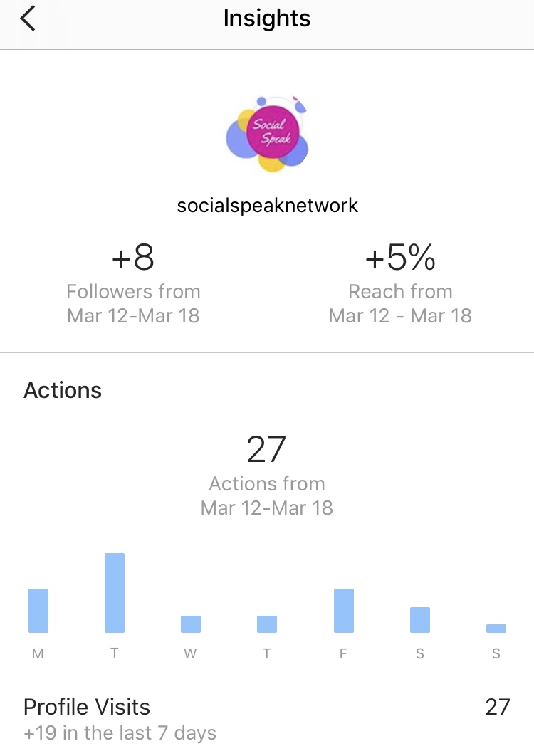The image size is (534, 756).
Task: Select the shortest bar, Sunday
Action: pyautogui.click(x=496, y=629)
